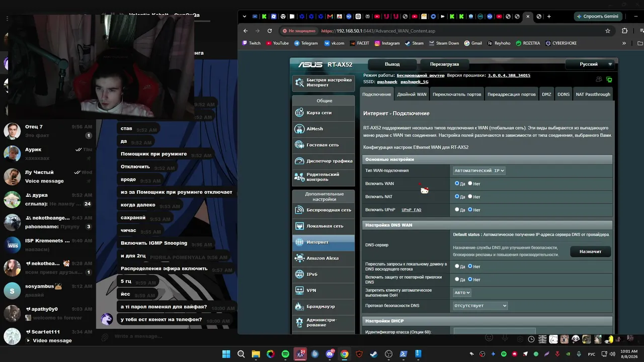Viewport: 644px width, 362px height.
Task: Open Steam from the taskbar
Action: (373, 354)
